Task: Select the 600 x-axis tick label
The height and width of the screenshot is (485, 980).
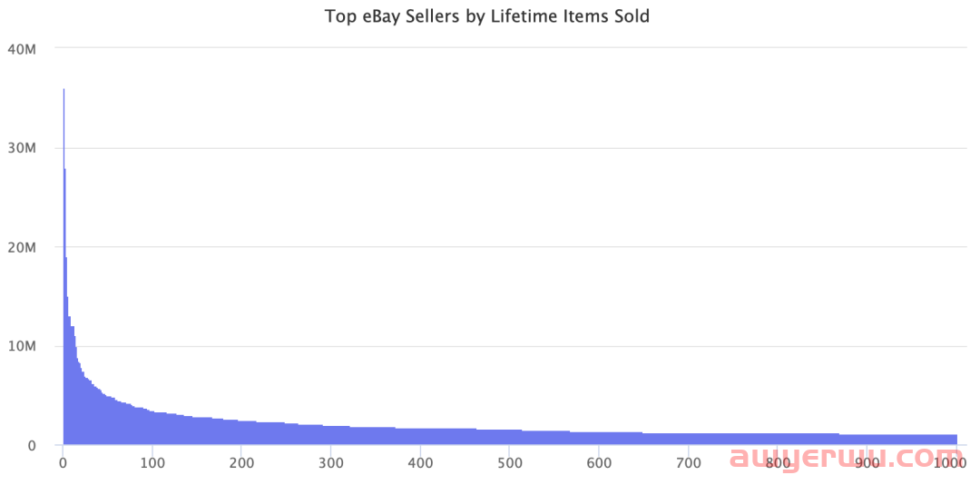Action: tap(599, 463)
